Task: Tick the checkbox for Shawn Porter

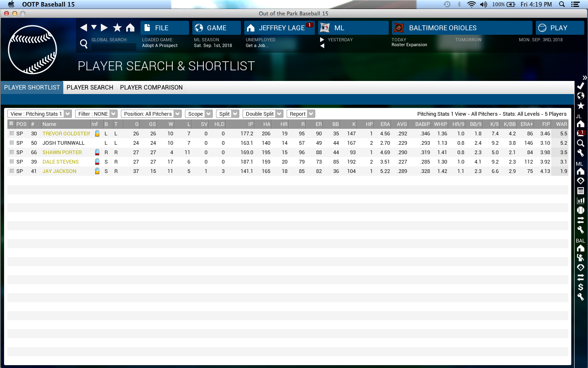Action: click(x=12, y=152)
